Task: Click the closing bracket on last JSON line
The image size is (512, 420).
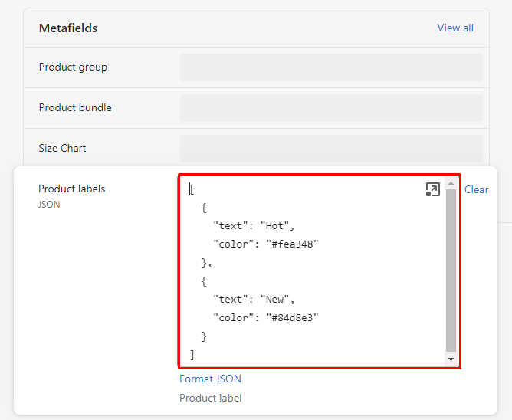Action: tap(192, 355)
